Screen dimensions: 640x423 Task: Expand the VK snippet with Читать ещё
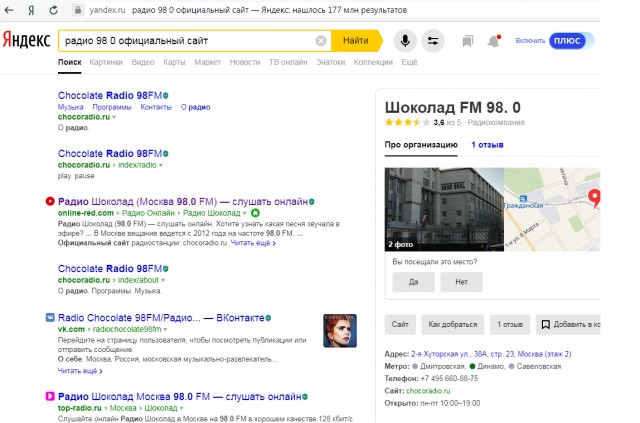click(x=80, y=371)
